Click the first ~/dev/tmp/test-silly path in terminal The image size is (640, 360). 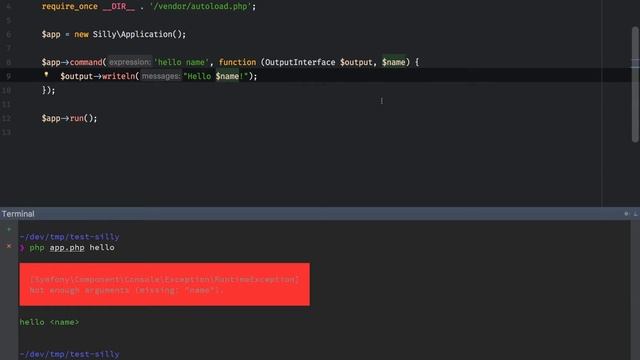tap(69, 237)
